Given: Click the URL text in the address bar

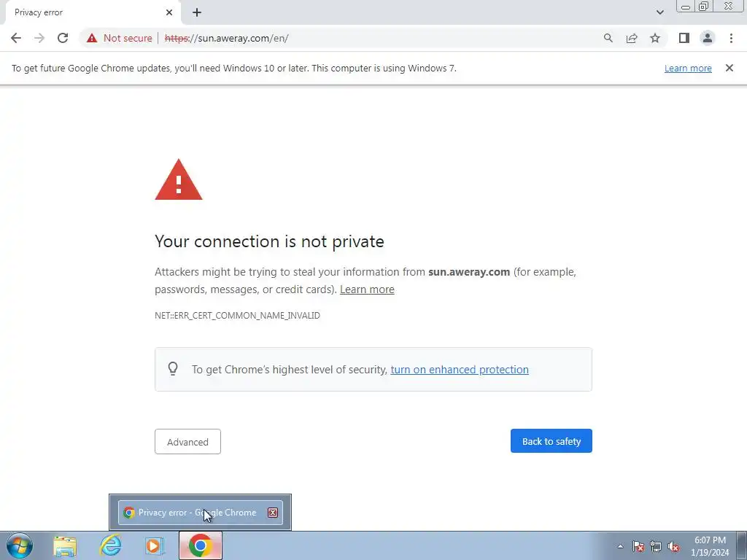Looking at the screenshot, I should pos(226,38).
